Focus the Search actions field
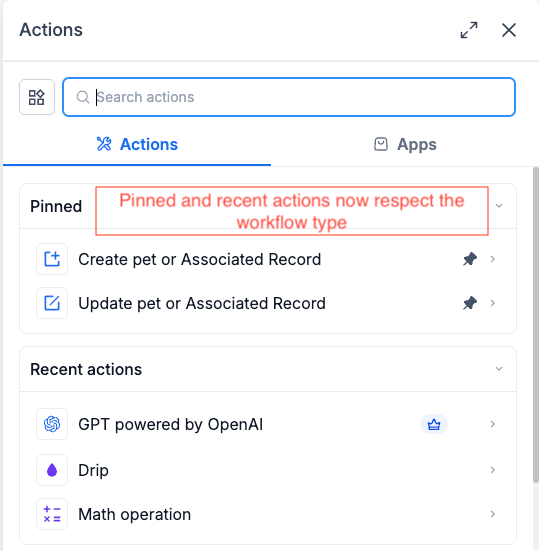This screenshot has height=551, width=539. [289, 97]
